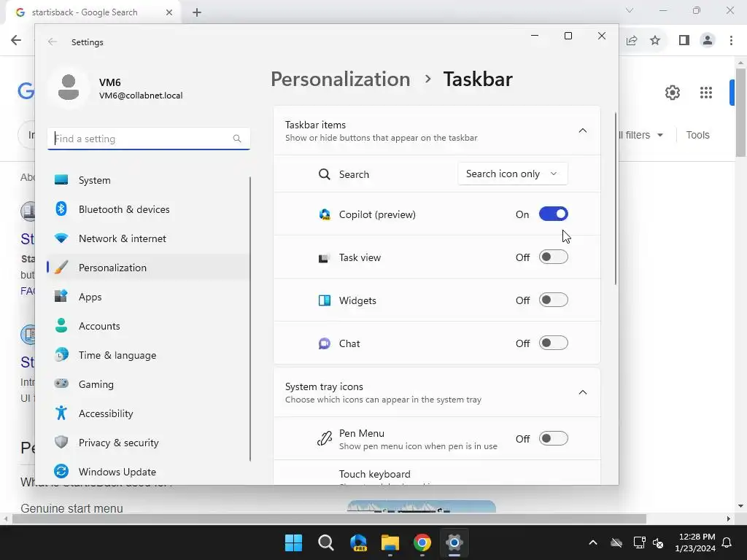This screenshot has width=747, height=560.
Task: Click the VM6@collabnet.local account email
Action: (x=141, y=96)
